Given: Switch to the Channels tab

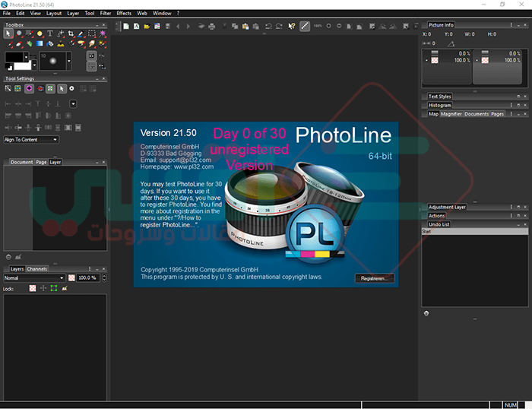Looking at the screenshot, I should pyautogui.click(x=37, y=269).
